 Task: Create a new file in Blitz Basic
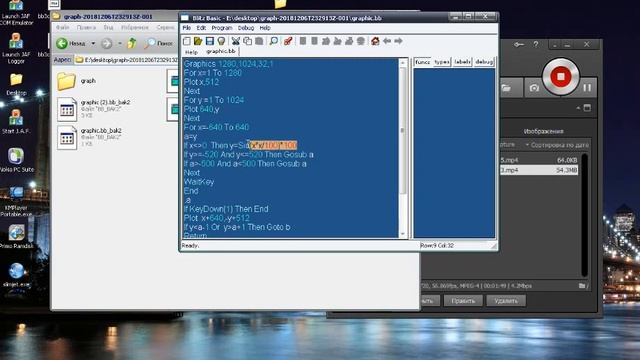tap(187, 41)
